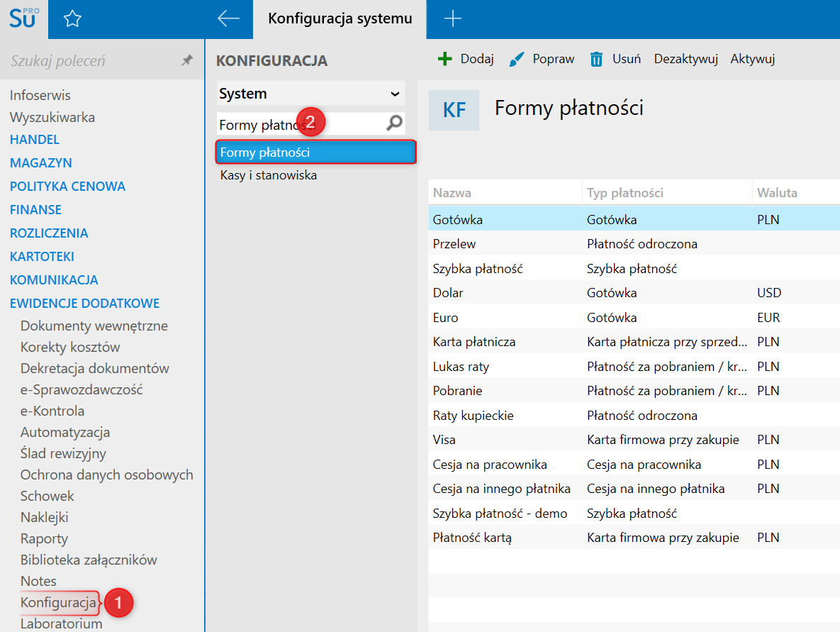Pin the command search panel
This screenshot has height=632, width=840.
point(187,60)
